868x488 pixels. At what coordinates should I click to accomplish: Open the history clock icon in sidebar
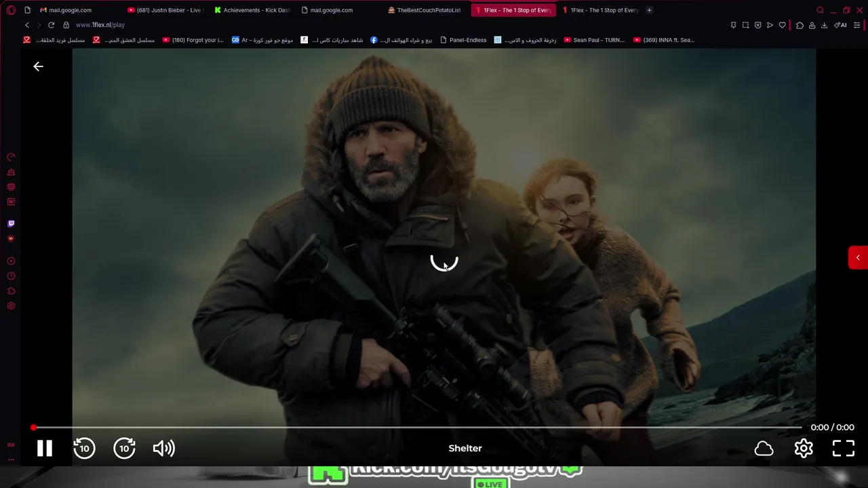pos(11,276)
